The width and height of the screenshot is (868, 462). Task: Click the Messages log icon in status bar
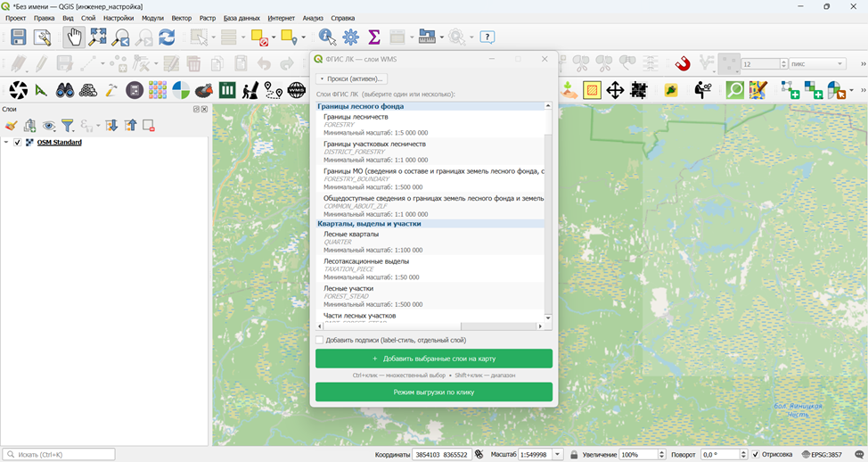(x=859, y=454)
